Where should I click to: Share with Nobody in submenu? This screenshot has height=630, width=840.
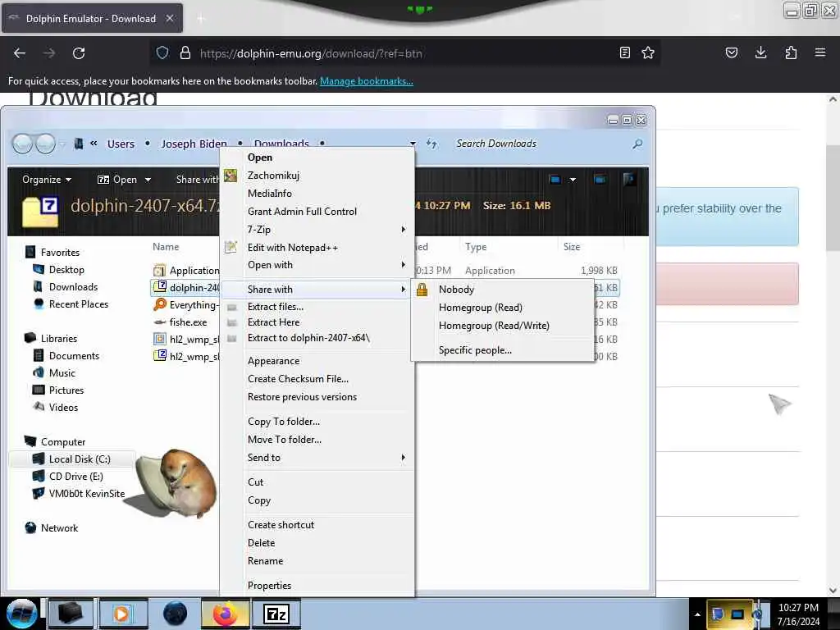[503, 290]
